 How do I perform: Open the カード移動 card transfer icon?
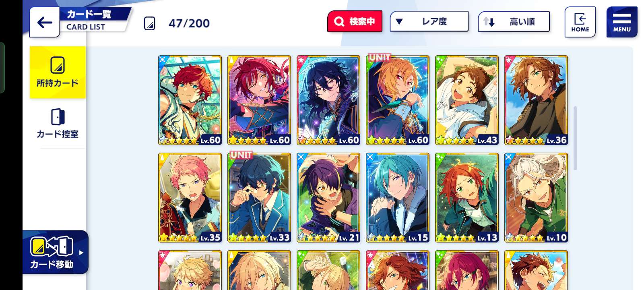point(52,247)
